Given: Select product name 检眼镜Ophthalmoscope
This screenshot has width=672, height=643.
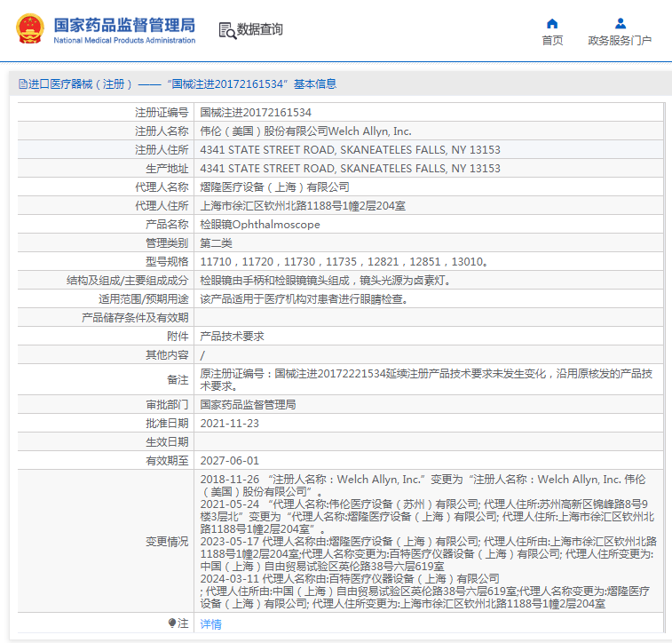Looking at the screenshot, I should 260,225.
